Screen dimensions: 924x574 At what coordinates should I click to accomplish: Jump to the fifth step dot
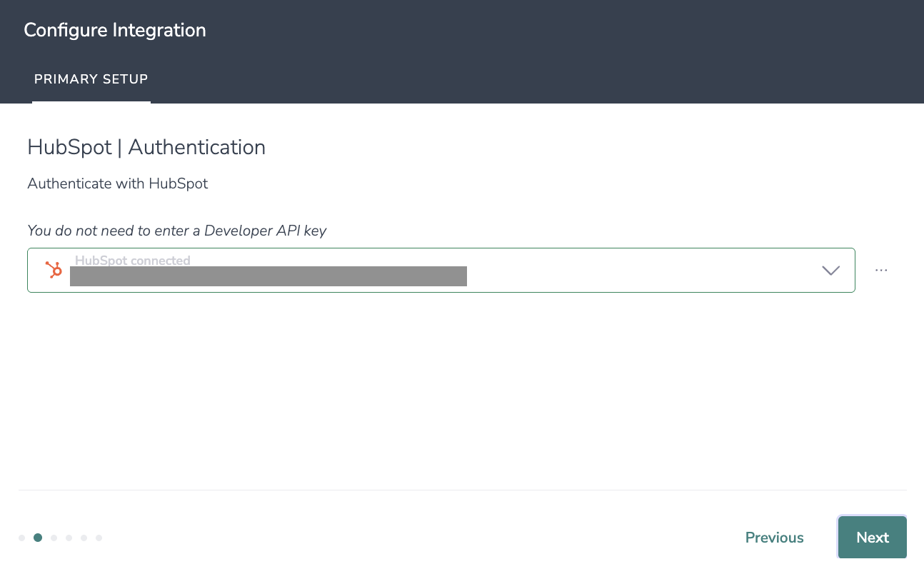click(x=84, y=538)
